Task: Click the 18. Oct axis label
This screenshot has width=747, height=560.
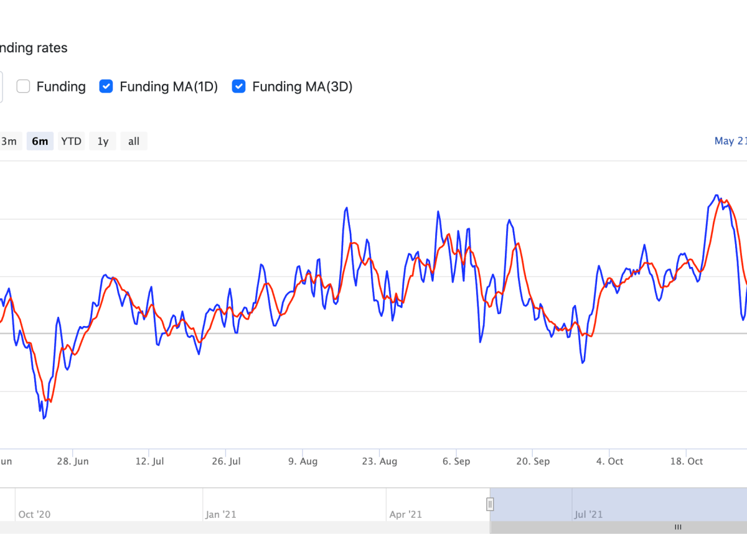Action: coord(686,461)
